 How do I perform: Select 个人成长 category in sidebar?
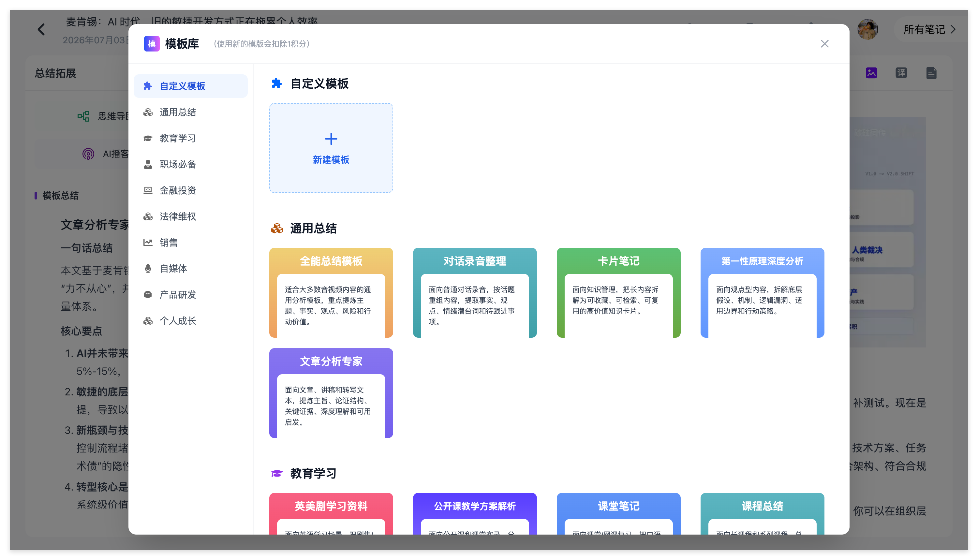click(190, 321)
